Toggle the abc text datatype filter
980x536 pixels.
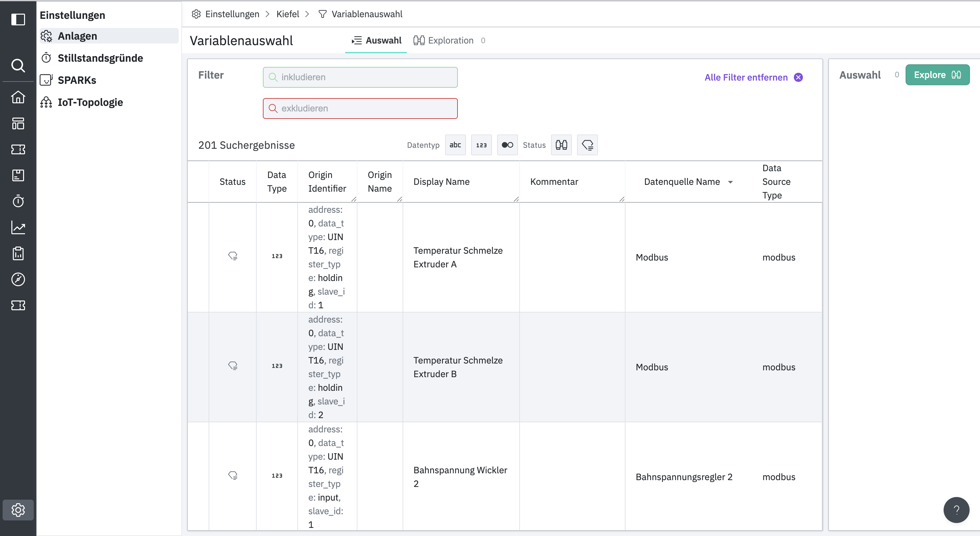(455, 145)
